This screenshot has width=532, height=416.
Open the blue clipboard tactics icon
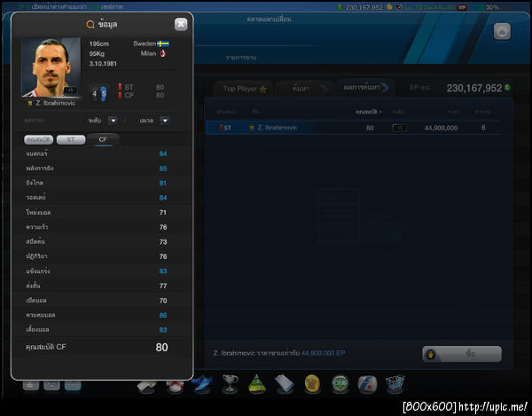tap(284, 384)
